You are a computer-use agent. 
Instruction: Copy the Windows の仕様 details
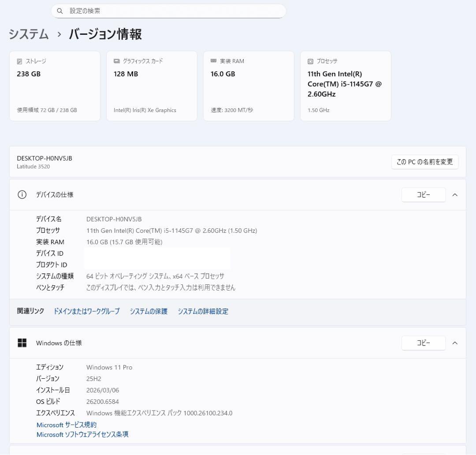[x=424, y=343]
